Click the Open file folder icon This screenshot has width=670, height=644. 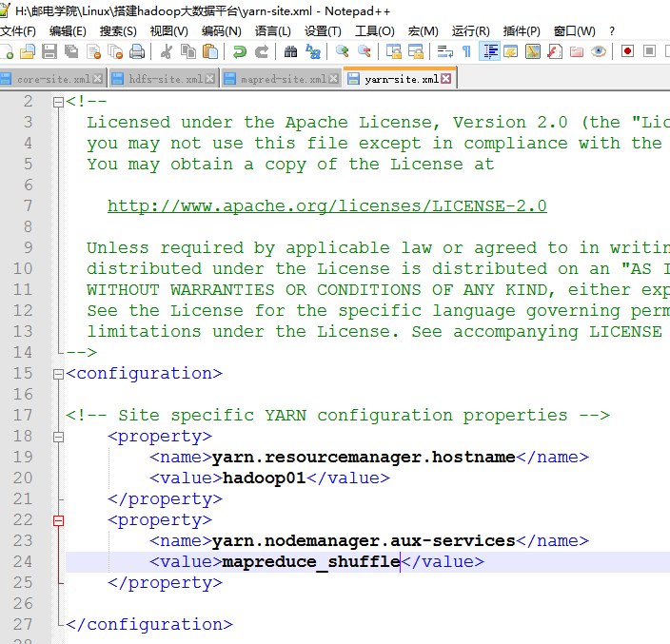click(x=28, y=51)
